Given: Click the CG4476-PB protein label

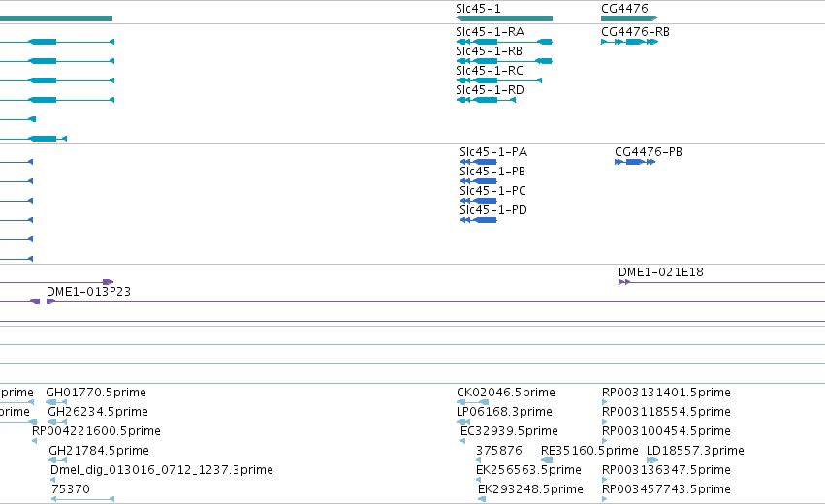Looking at the screenshot, I should coord(649,152).
